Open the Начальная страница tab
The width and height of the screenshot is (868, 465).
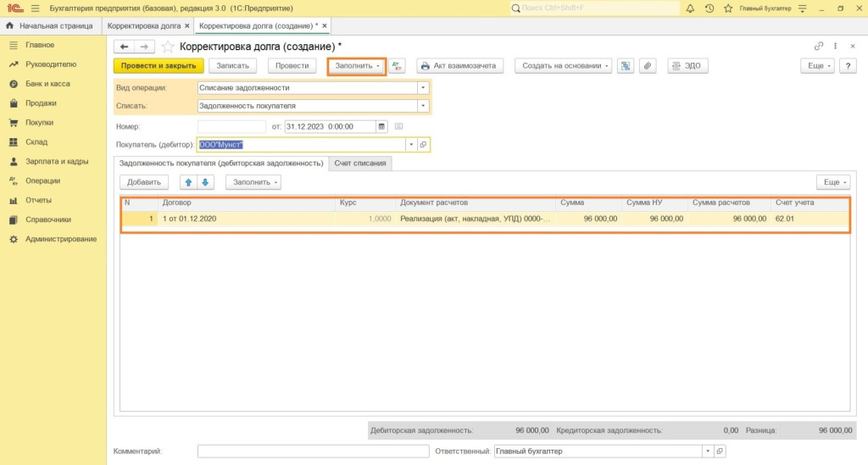click(x=51, y=26)
